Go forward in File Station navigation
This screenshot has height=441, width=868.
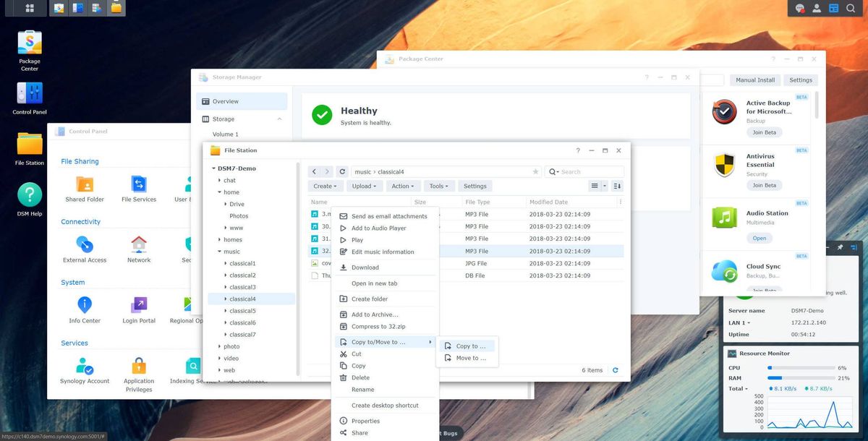[327, 171]
